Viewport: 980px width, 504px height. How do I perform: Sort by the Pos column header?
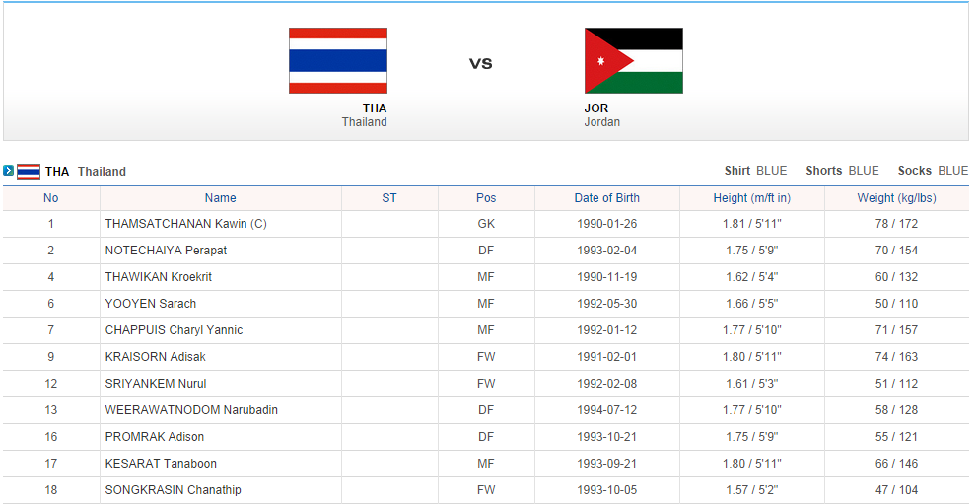point(486,198)
